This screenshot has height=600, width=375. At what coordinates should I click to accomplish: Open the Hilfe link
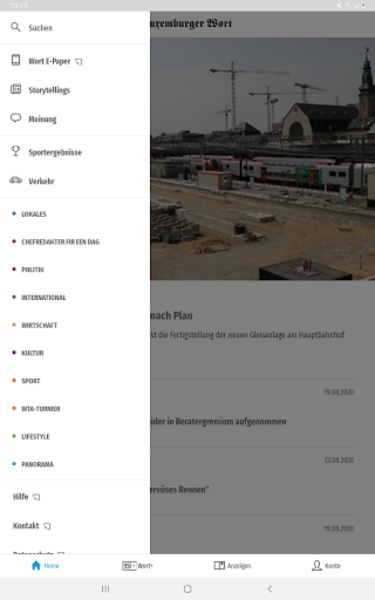click(21, 497)
